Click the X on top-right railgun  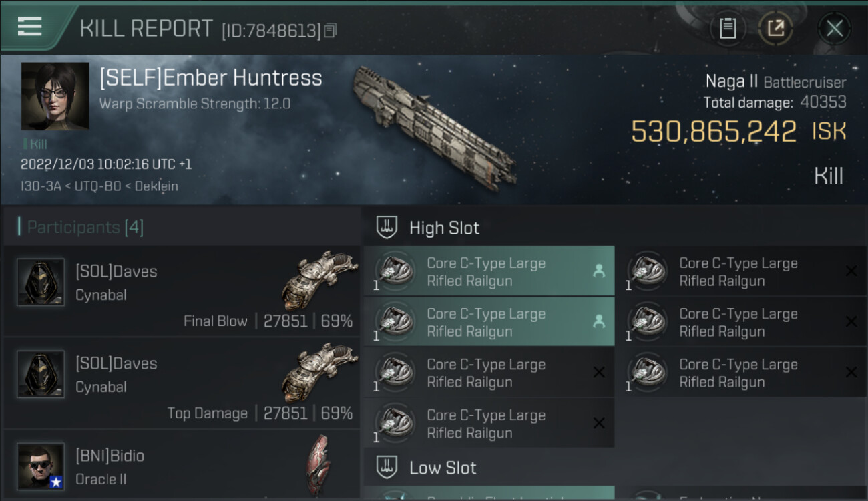coord(851,271)
